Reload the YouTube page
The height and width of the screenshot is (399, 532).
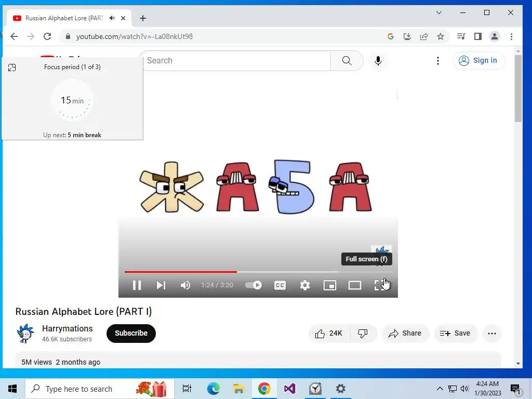pyautogui.click(x=47, y=36)
